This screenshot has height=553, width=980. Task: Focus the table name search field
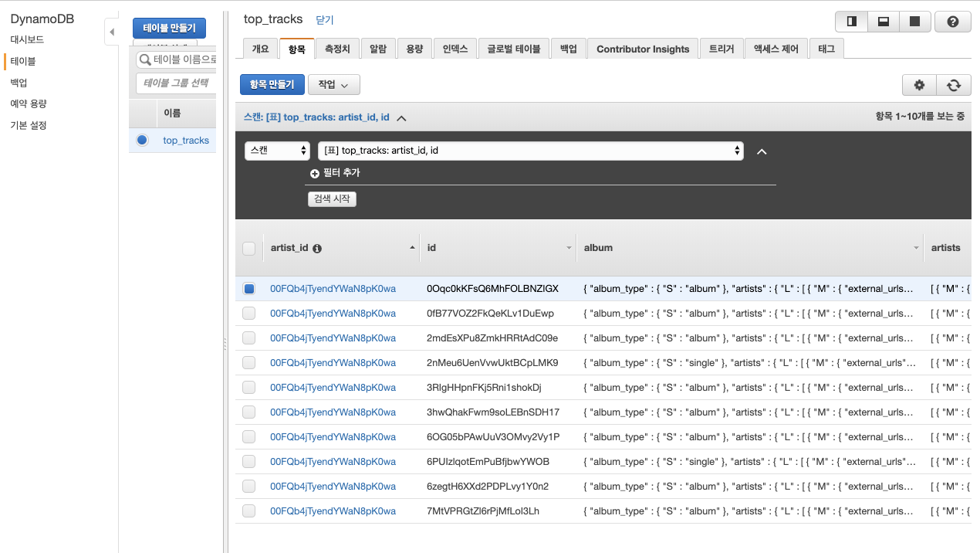pyautogui.click(x=176, y=59)
